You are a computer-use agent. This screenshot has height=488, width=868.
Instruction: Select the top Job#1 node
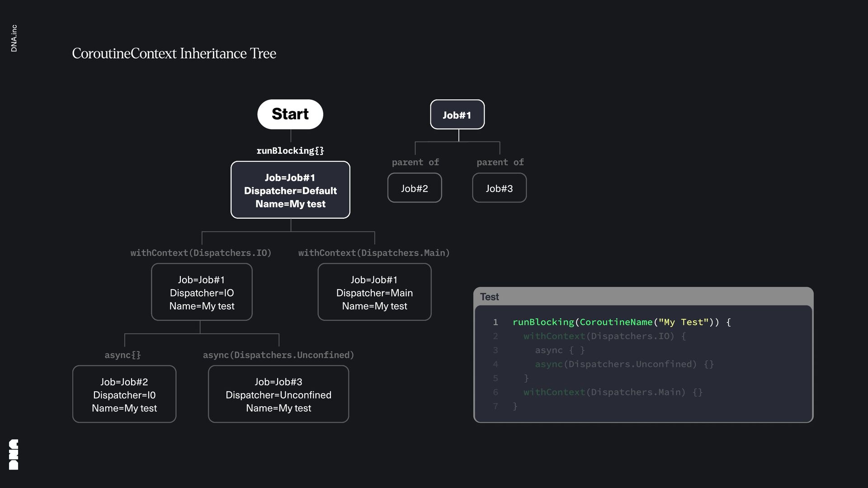tap(457, 115)
